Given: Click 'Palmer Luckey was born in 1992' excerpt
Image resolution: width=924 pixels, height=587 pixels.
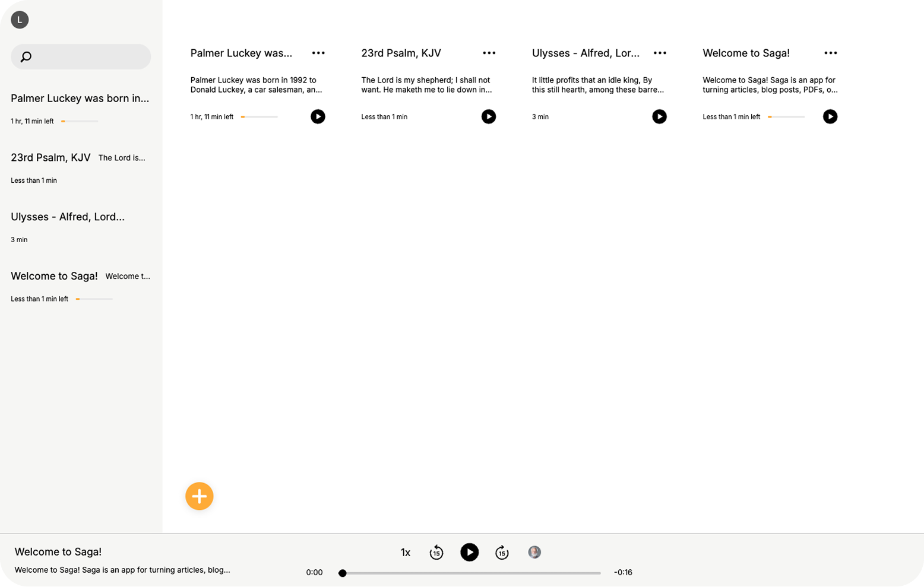Looking at the screenshot, I should pos(256,85).
